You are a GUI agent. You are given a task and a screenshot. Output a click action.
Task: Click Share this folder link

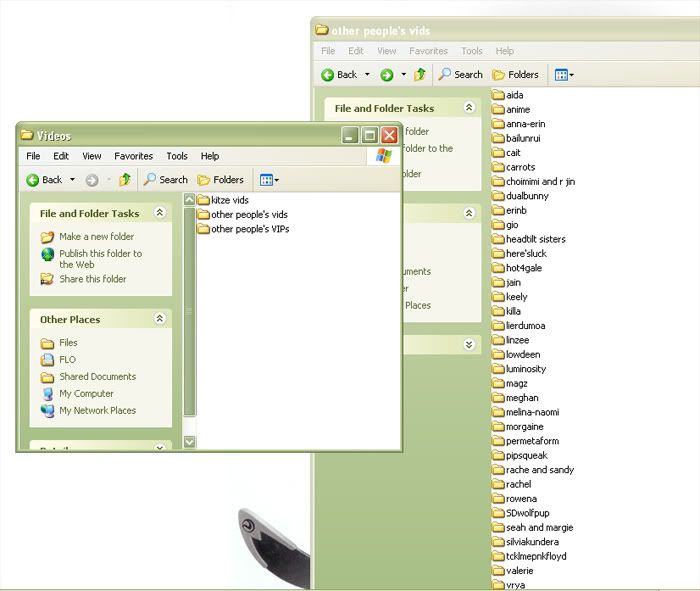[x=93, y=279]
